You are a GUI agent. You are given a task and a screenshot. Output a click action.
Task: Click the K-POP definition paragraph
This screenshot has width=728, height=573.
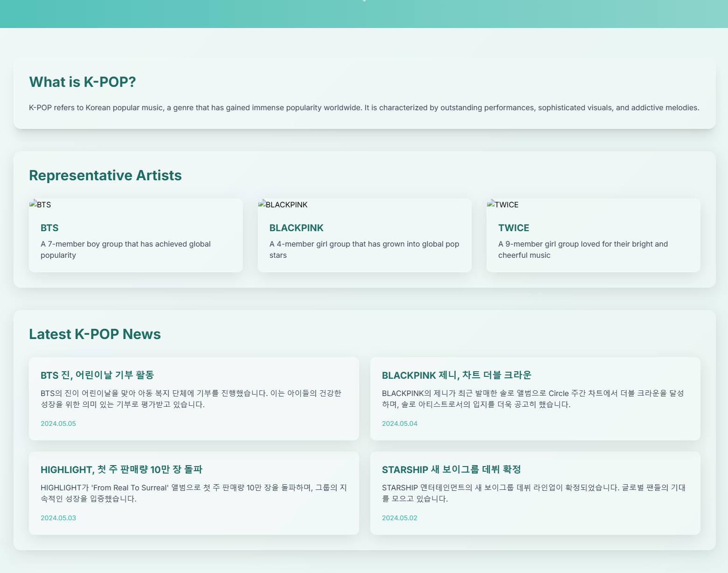[x=364, y=107]
